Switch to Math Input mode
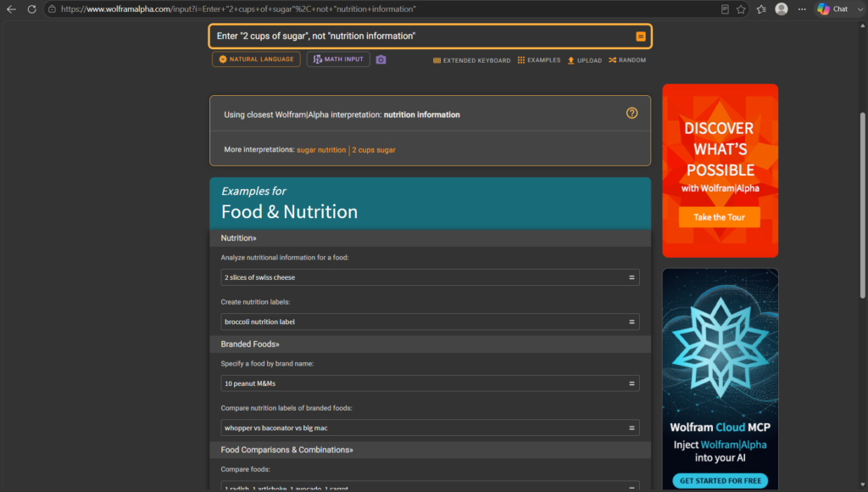The height and width of the screenshot is (492, 868). pyautogui.click(x=338, y=59)
